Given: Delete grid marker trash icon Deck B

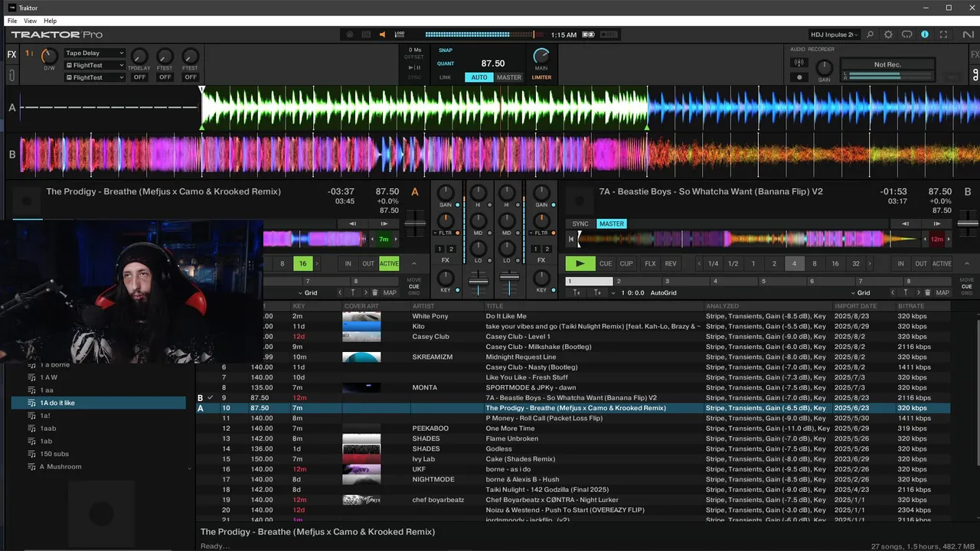Looking at the screenshot, I should pyautogui.click(x=928, y=292).
